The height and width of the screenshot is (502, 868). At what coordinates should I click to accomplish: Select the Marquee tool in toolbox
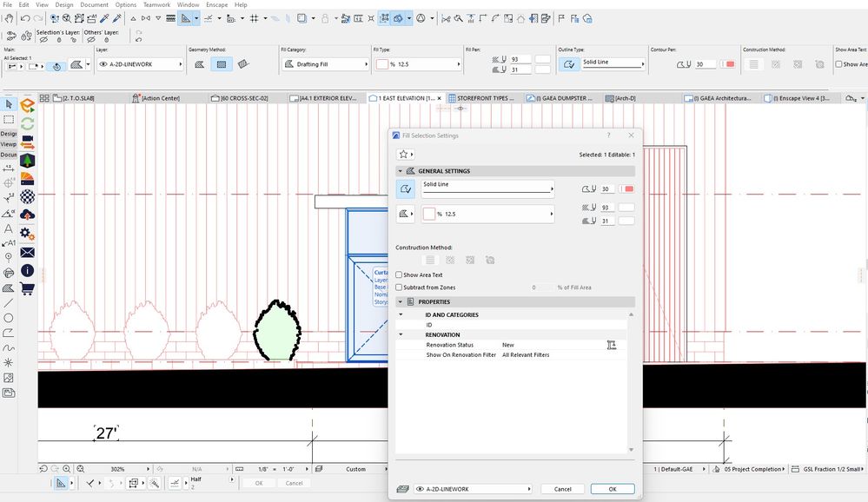(9, 119)
